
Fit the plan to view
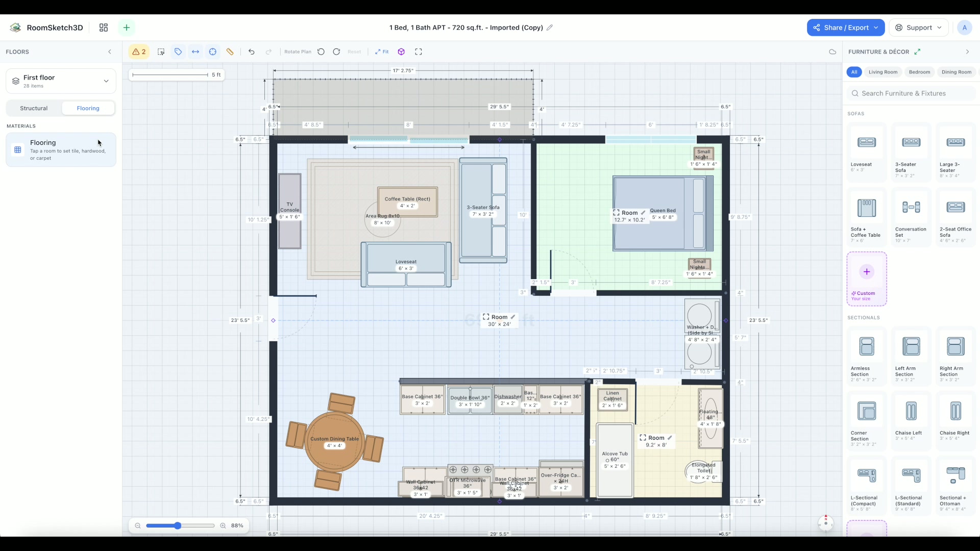coord(382,52)
